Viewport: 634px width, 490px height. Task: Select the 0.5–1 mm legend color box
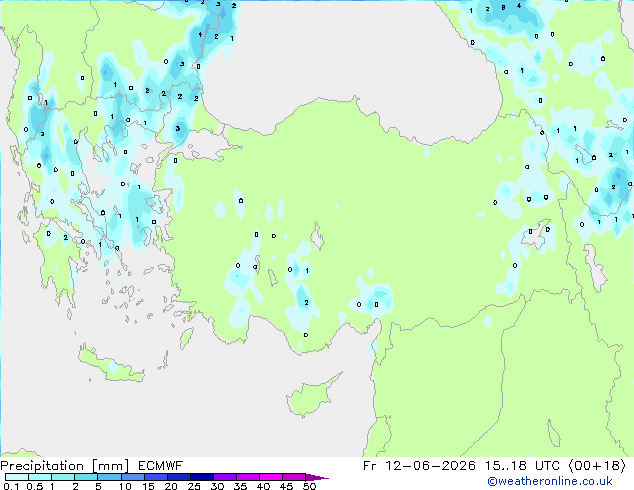click(40, 477)
